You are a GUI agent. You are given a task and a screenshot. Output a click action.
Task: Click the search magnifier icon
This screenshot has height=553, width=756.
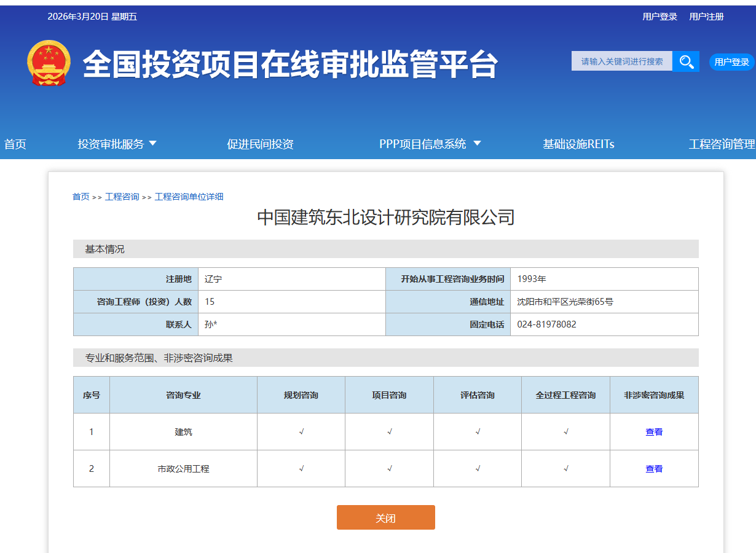[686, 61]
